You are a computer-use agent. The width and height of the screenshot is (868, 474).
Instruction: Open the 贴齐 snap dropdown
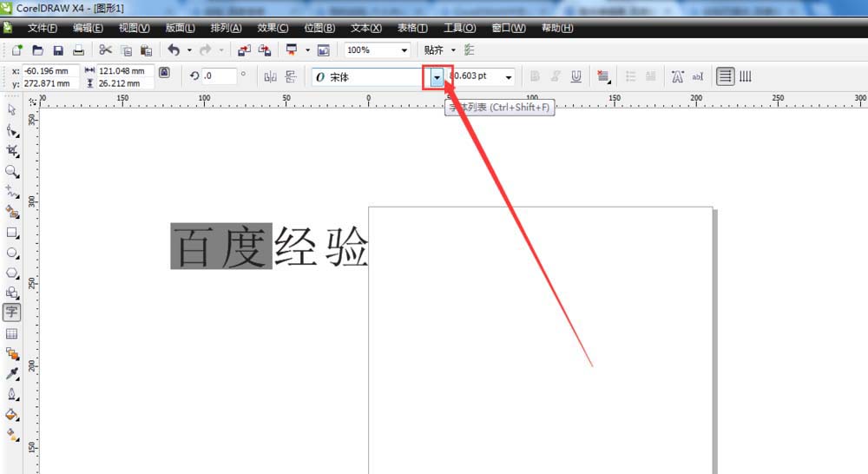tap(453, 50)
